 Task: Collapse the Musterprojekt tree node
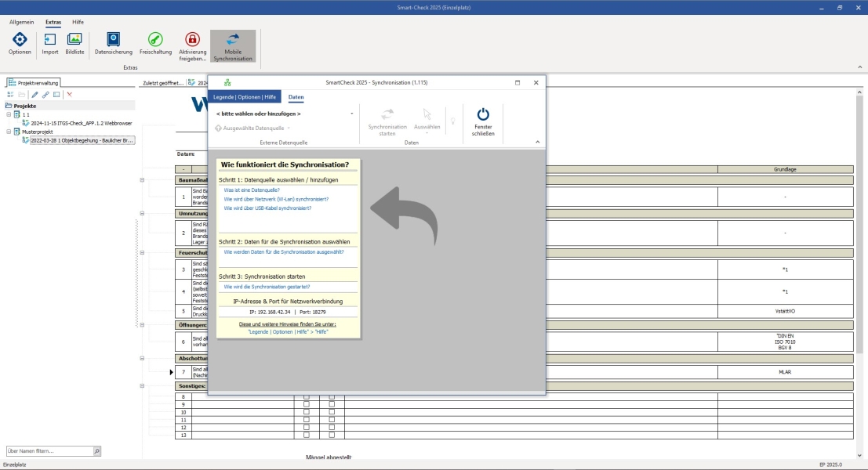9,132
